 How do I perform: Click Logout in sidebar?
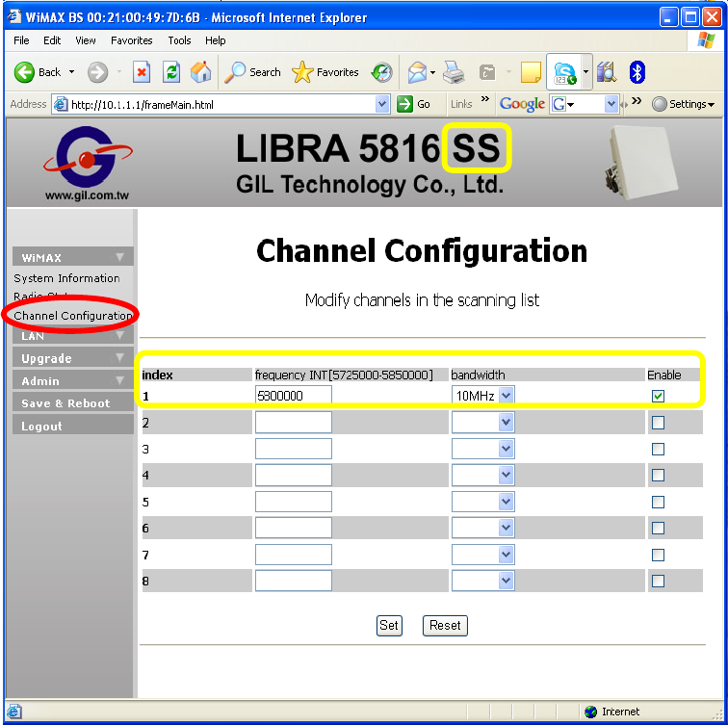click(x=73, y=426)
